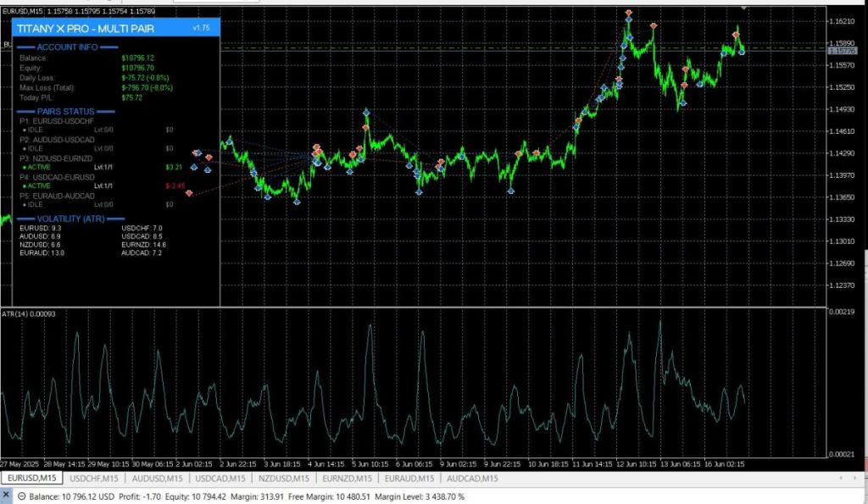
Task: Click the 12 Jun 10:15 label on the time axis
Action: (x=636, y=464)
